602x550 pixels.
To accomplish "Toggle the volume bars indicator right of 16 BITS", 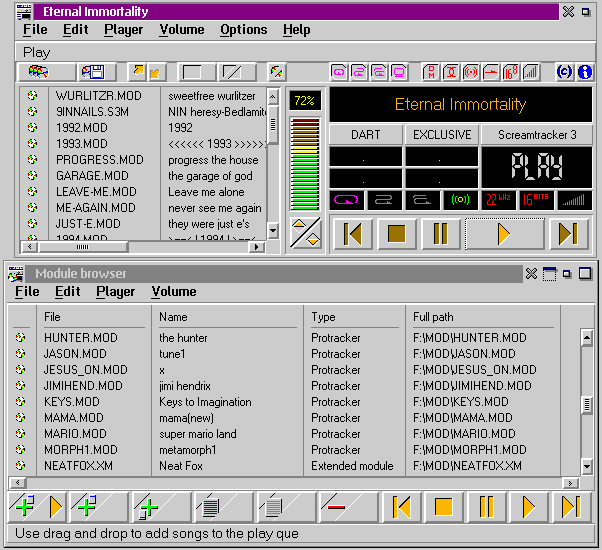I will (574, 200).
